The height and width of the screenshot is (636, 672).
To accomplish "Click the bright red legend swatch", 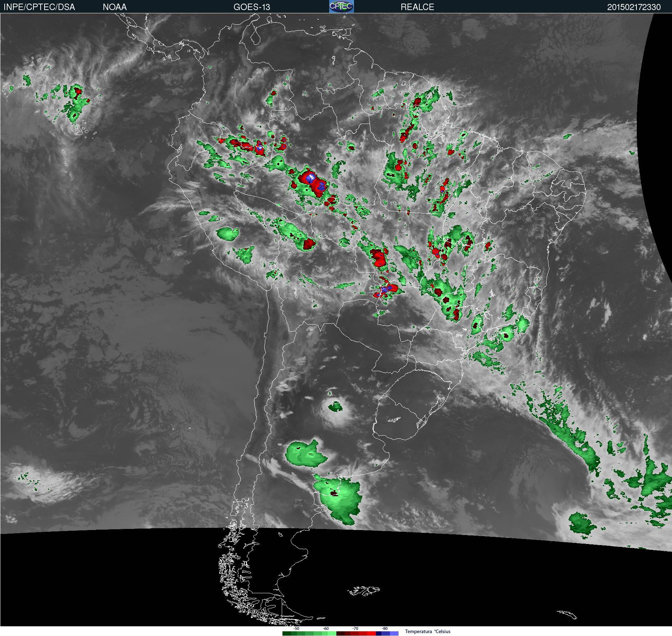I will pyautogui.click(x=372, y=633).
